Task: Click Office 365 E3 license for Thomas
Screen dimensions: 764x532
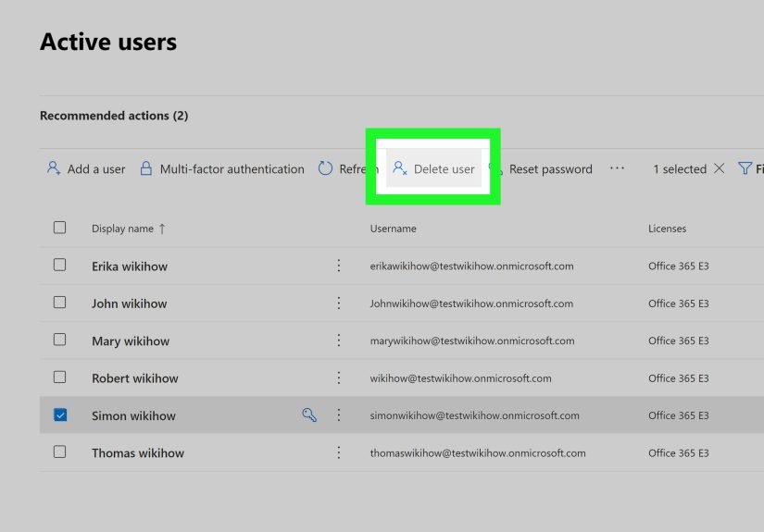Action: (x=678, y=453)
